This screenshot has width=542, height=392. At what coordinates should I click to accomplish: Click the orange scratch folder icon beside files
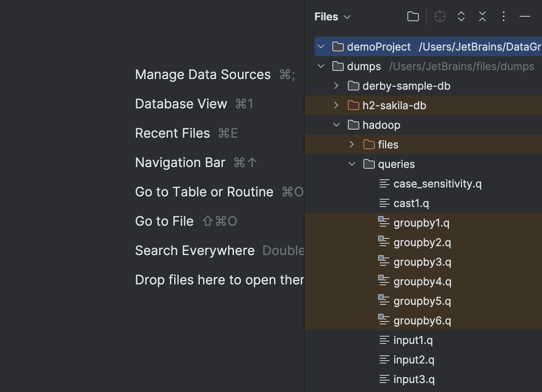(x=369, y=144)
